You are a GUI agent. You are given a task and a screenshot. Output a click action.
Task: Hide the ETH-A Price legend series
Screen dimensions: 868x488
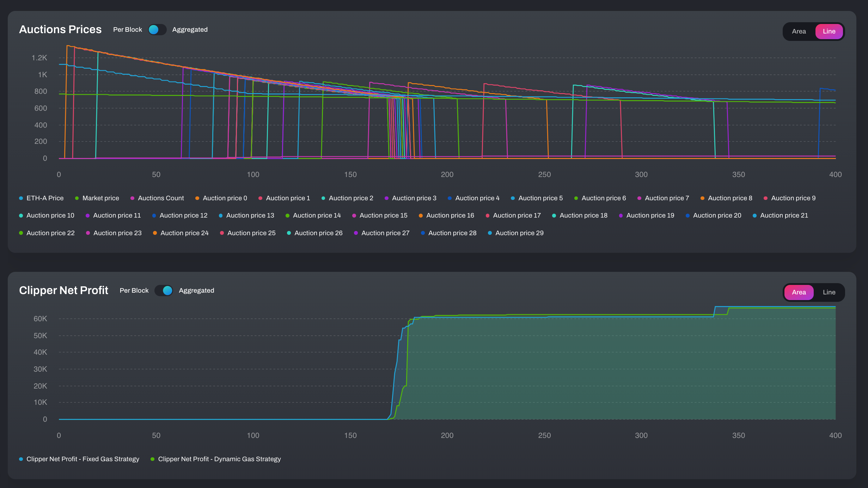pos(45,198)
